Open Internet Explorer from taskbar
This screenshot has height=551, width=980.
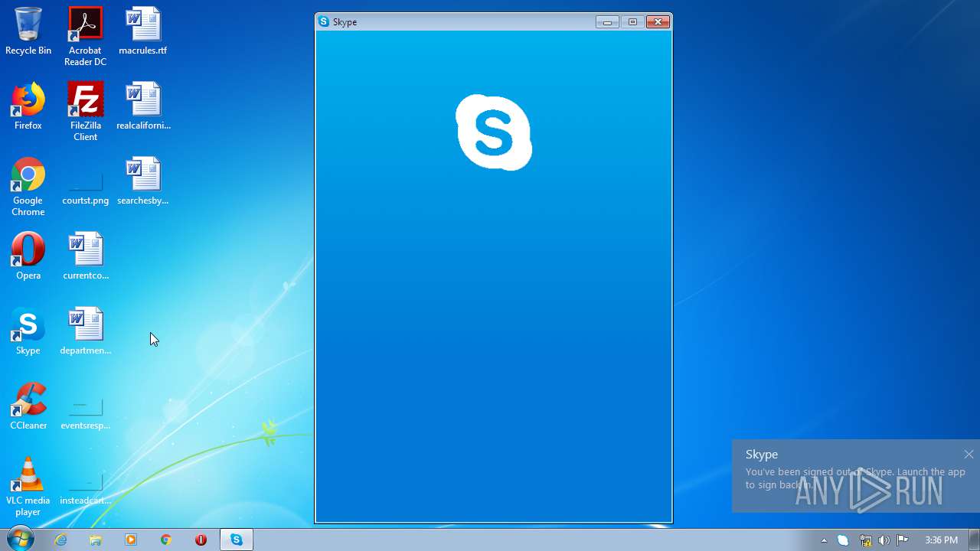[60, 540]
